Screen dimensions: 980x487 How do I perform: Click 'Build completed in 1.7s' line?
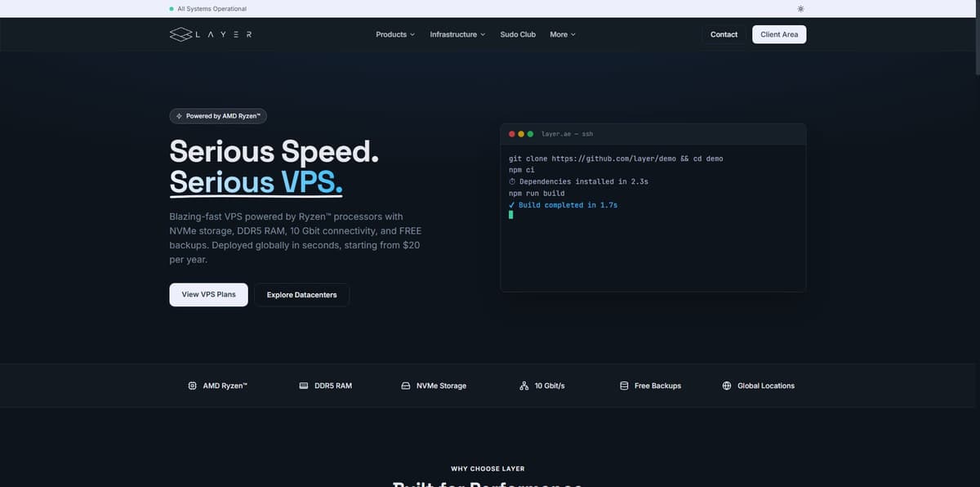pyautogui.click(x=568, y=205)
